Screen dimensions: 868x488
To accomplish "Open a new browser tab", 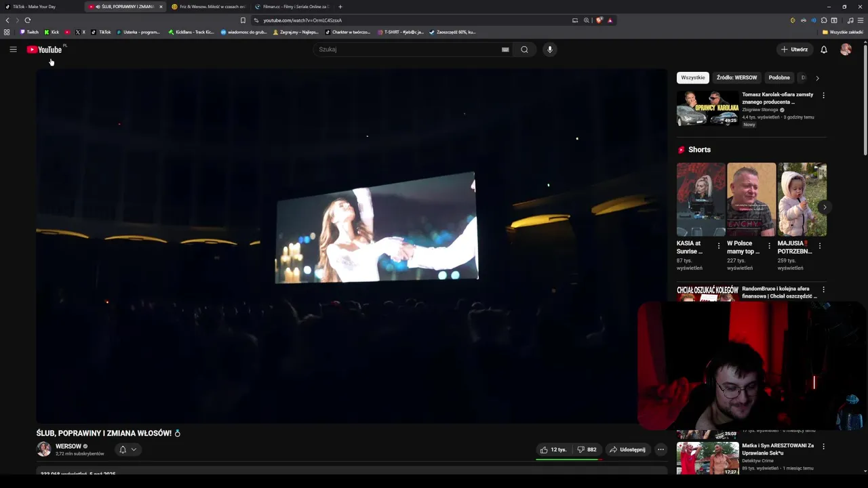I will tap(340, 7).
